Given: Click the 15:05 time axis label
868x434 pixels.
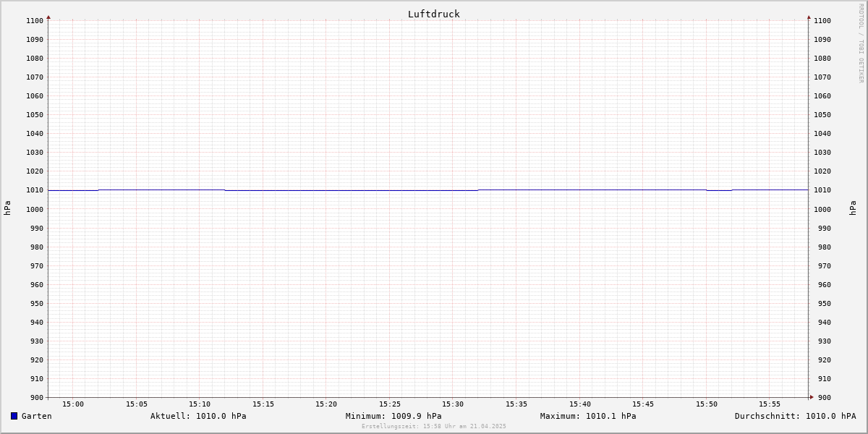Looking at the screenshot, I should point(137,404).
